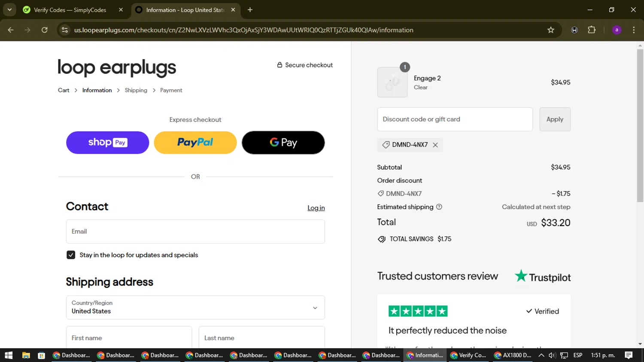The width and height of the screenshot is (644, 362).
Task: Choose Google Pay express checkout
Action: tap(283, 143)
